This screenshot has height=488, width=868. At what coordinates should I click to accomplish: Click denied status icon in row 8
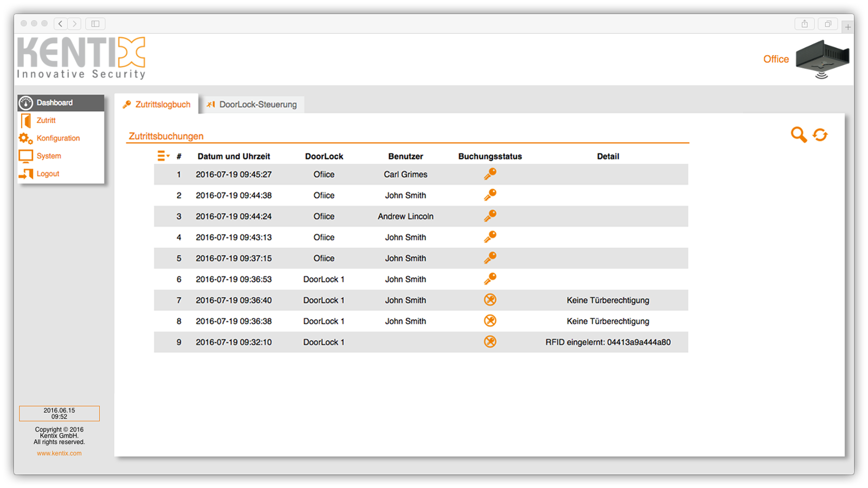point(490,321)
